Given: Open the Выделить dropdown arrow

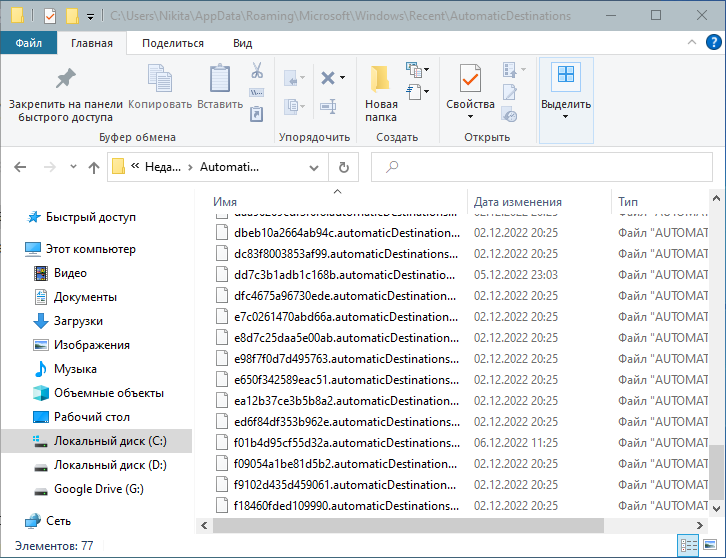Looking at the screenshot, I should coord(565,117).
